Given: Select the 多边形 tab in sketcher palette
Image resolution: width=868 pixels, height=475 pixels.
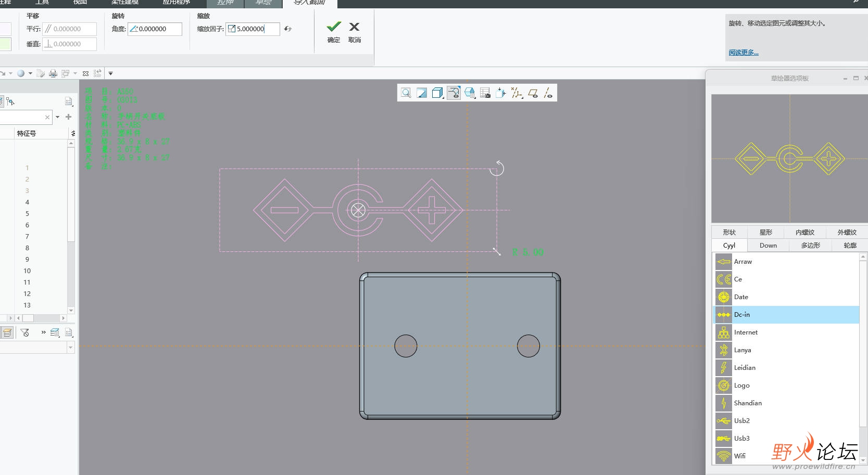Looking at the screenshot, I should pos(810,246).
